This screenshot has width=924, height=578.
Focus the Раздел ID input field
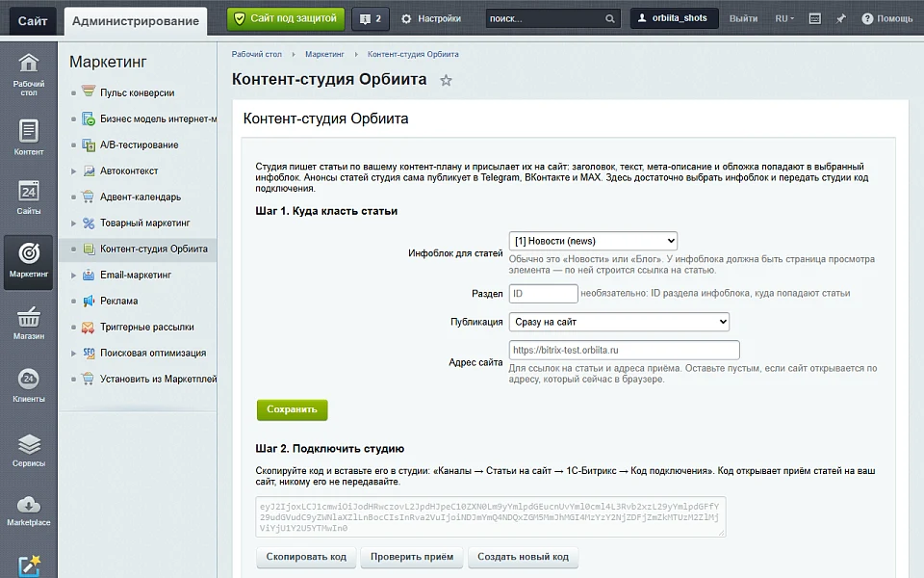543,293
